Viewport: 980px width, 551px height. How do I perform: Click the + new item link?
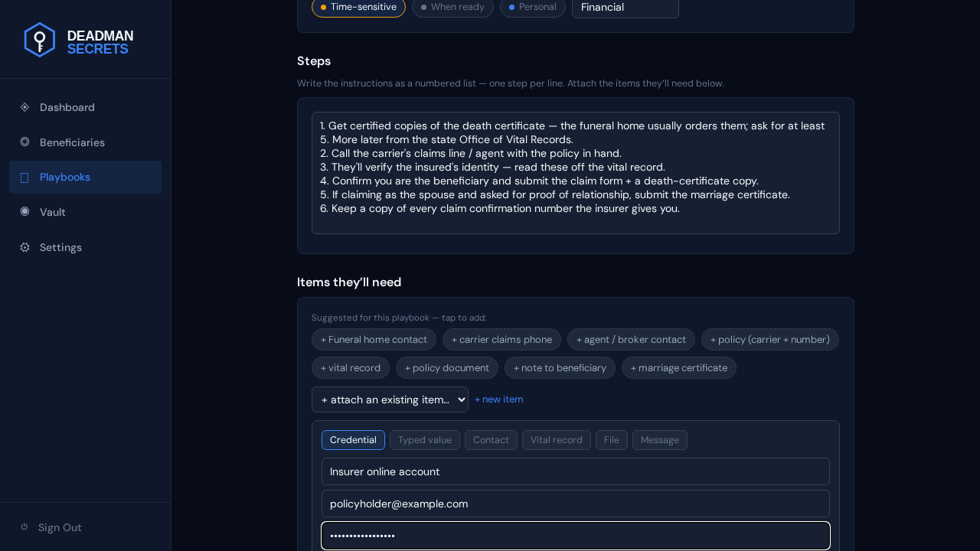[498, 399]
